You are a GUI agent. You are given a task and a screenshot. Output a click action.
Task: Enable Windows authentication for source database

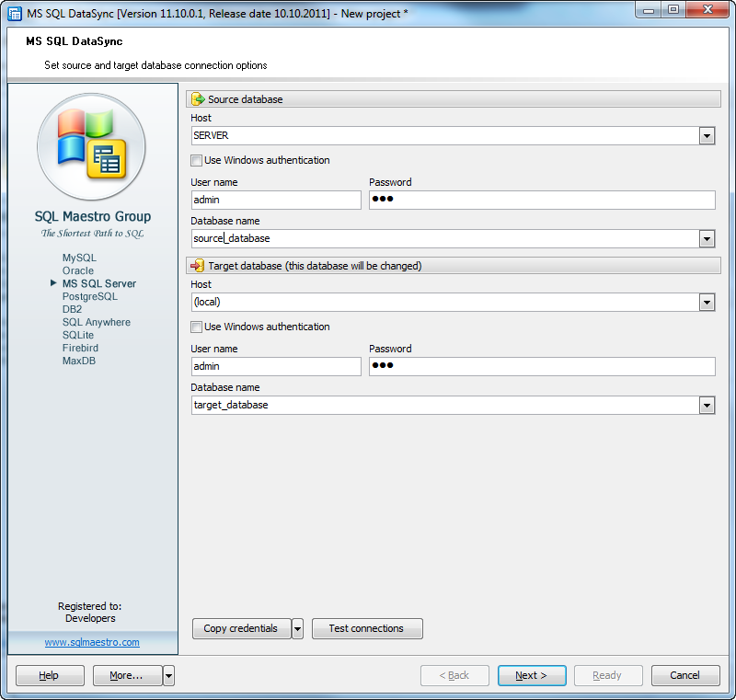(196, 160)
